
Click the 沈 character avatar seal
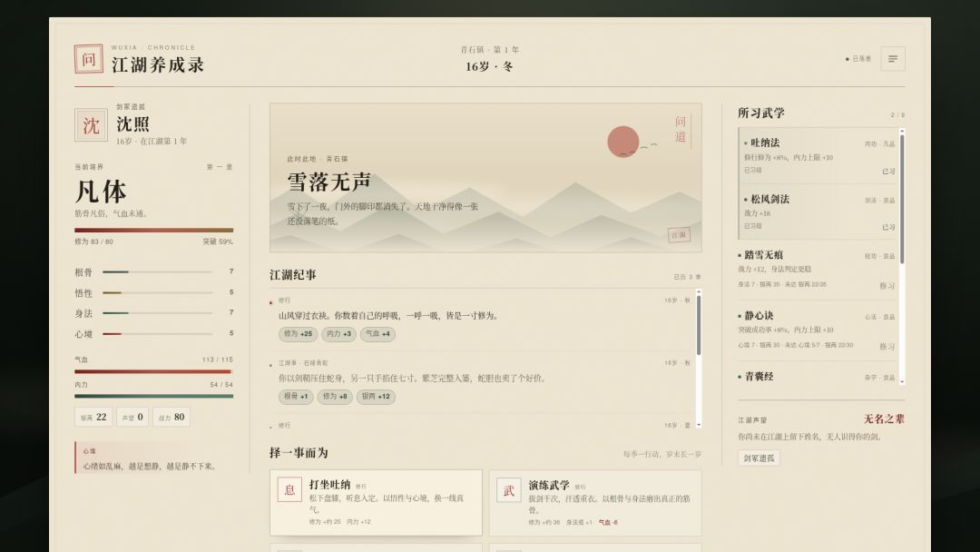pos(91,125)
